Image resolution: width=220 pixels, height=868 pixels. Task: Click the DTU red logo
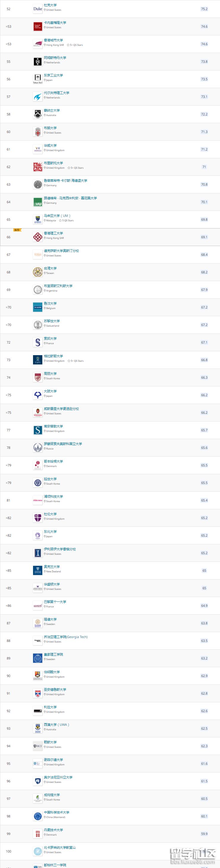(38, 834)
